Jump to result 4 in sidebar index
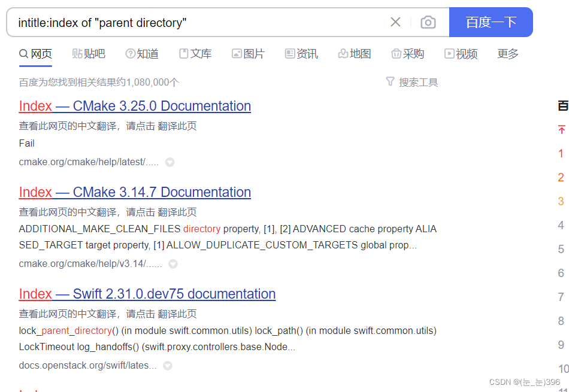The width and height of the screenshot is (569, 392). [x=561, y=225]
